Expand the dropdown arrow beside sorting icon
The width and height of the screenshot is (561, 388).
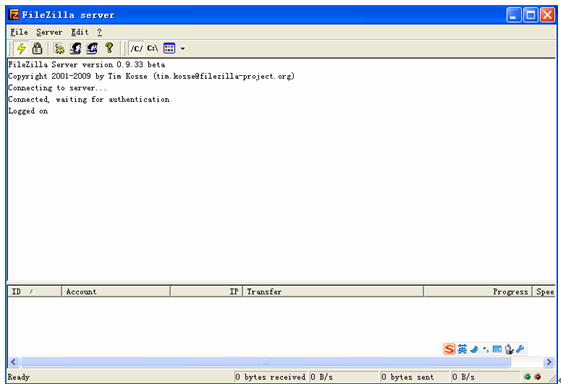point(182,49)
